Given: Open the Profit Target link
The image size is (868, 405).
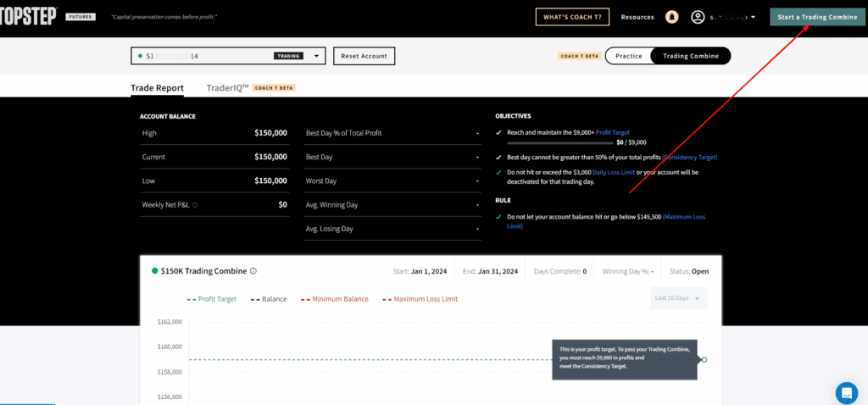Looking at the screenshot, I should point(612,133).
